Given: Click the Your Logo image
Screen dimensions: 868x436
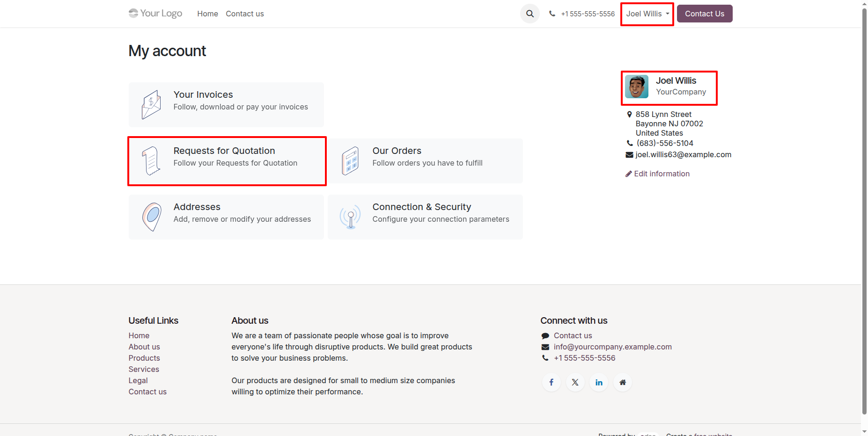Looking at the screenshot, I should tap(155, 13).
